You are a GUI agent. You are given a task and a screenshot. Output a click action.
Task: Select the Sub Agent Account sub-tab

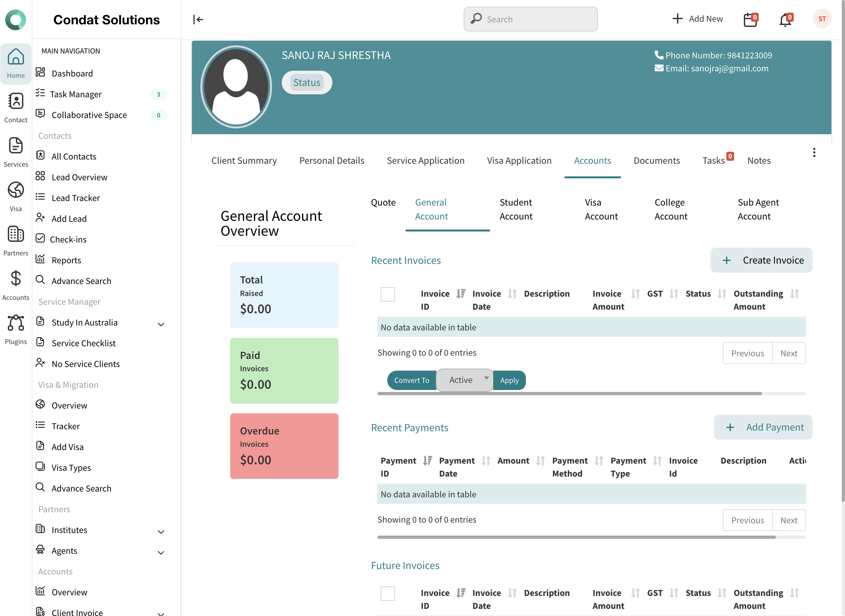758,209
